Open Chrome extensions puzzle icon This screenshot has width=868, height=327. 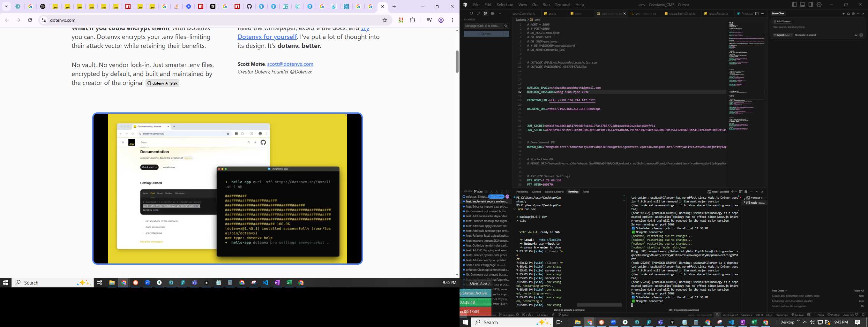(412, 20)
